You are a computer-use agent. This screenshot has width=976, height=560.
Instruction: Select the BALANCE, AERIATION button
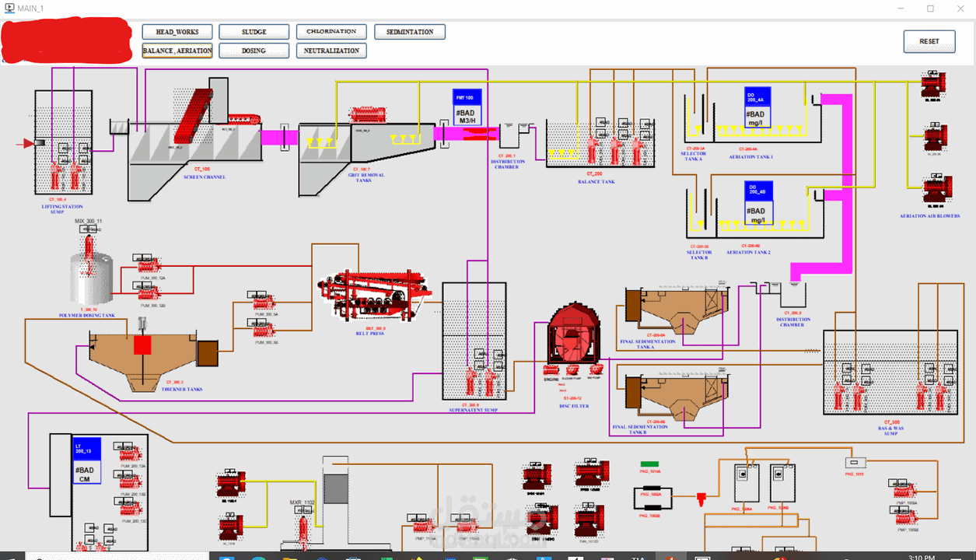pos(177,51)
